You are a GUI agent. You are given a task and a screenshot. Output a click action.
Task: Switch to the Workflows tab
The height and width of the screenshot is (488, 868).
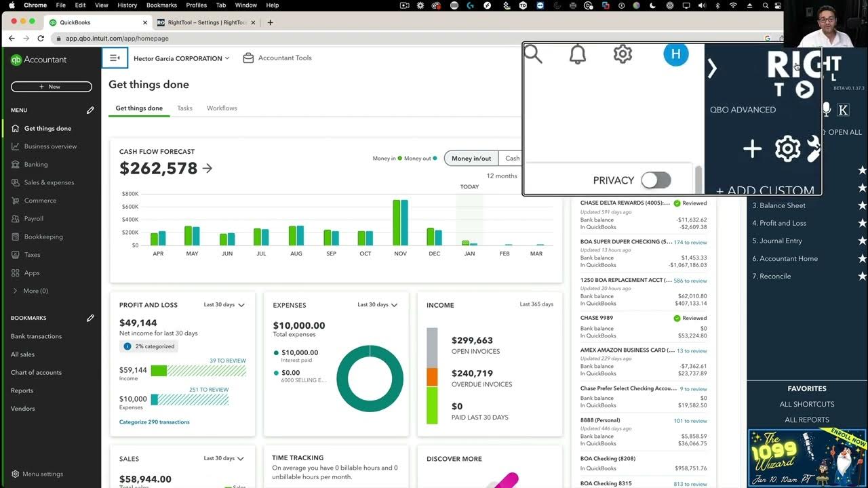[x=222, y=108]
